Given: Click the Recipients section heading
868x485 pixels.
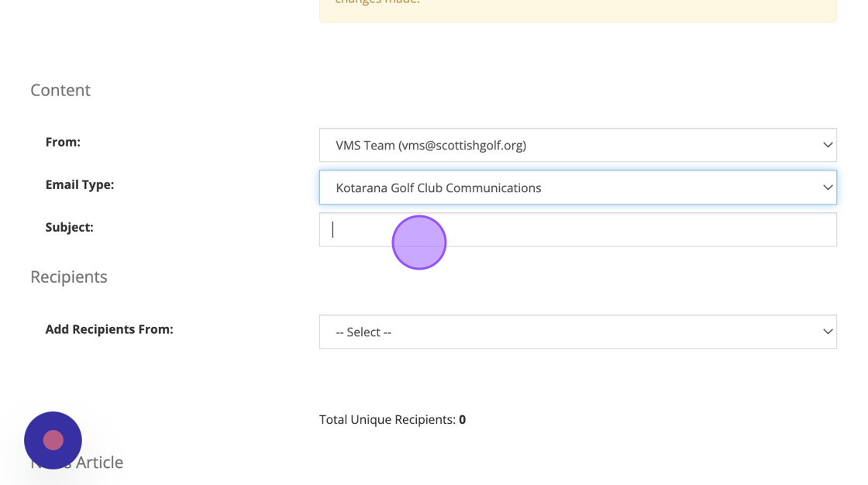Looking at the screenshot, I should click(69, 277).
